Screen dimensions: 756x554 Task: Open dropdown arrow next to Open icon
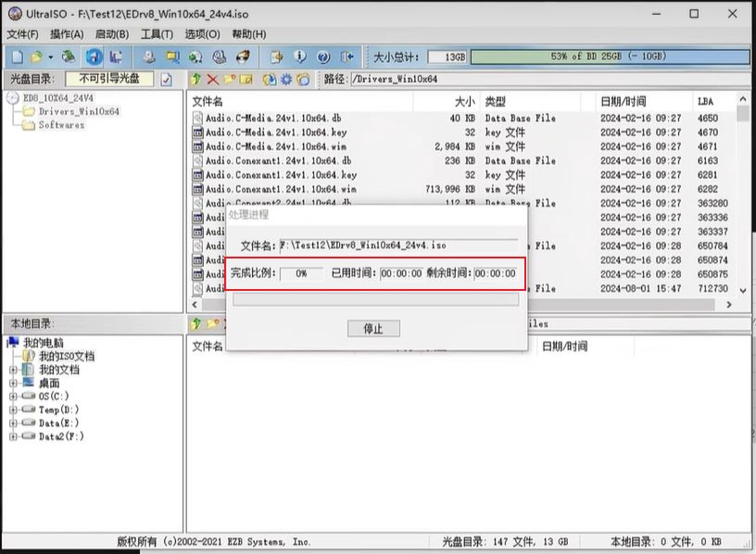click(50, 57)
